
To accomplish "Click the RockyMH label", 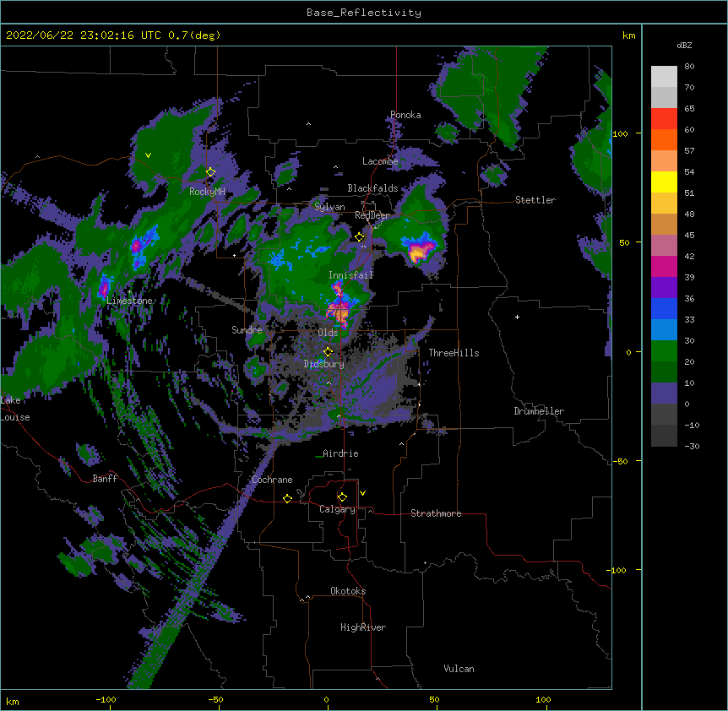I will coord(207,192).
